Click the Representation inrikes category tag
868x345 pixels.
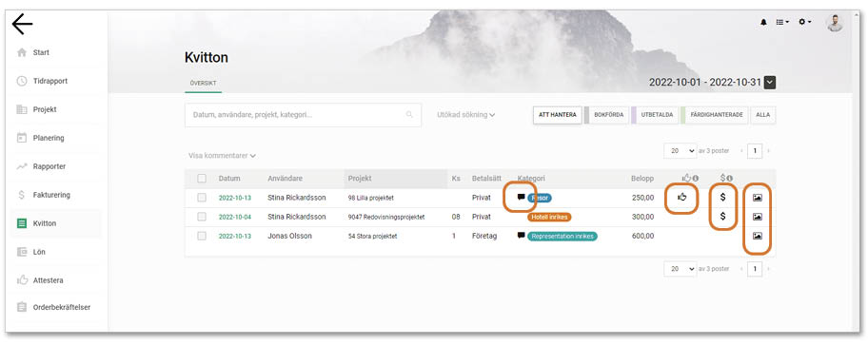[562, 236]
